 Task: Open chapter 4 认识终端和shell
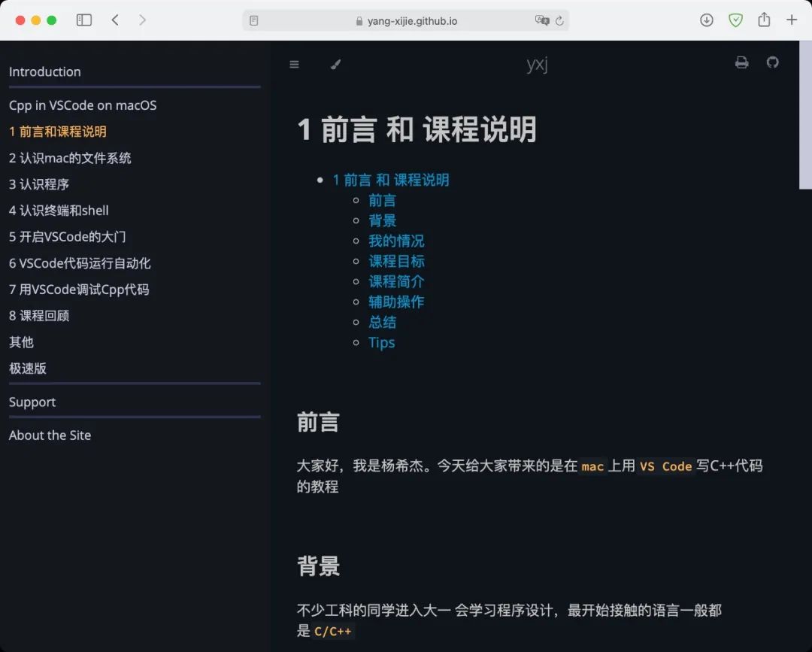pyautogui.click(x=59, y=211)
